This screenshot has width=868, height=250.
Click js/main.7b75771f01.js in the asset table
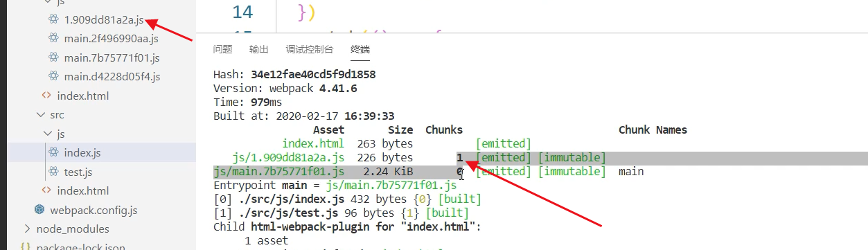[x=279, y=171]
